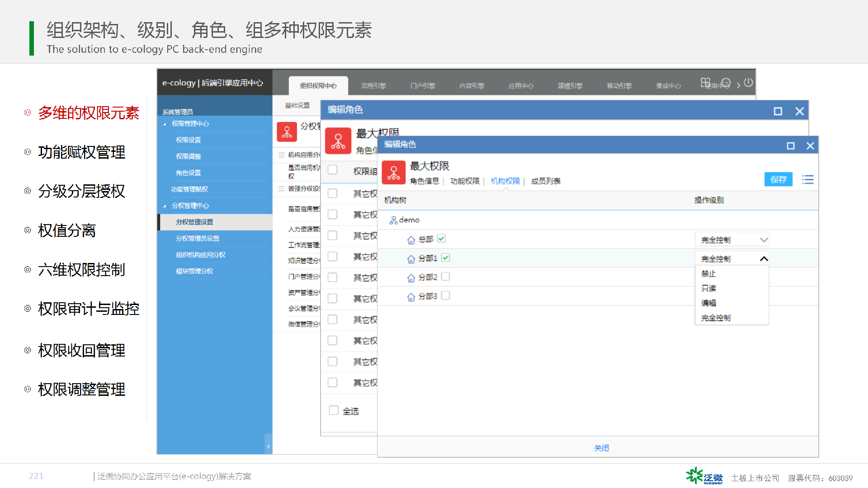Open the list menu icon beside 保存
The image size is (868, 488).
click(808, 179)
